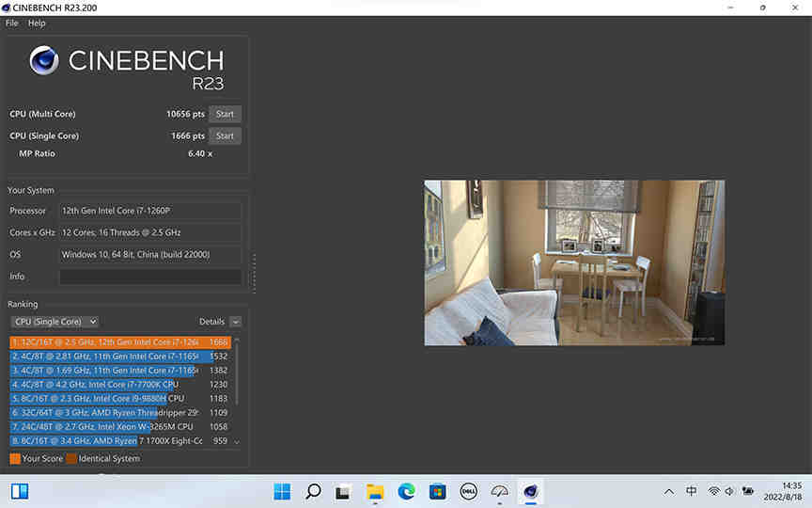Start the CPU Single Core benchmark

tap(225, 135)
